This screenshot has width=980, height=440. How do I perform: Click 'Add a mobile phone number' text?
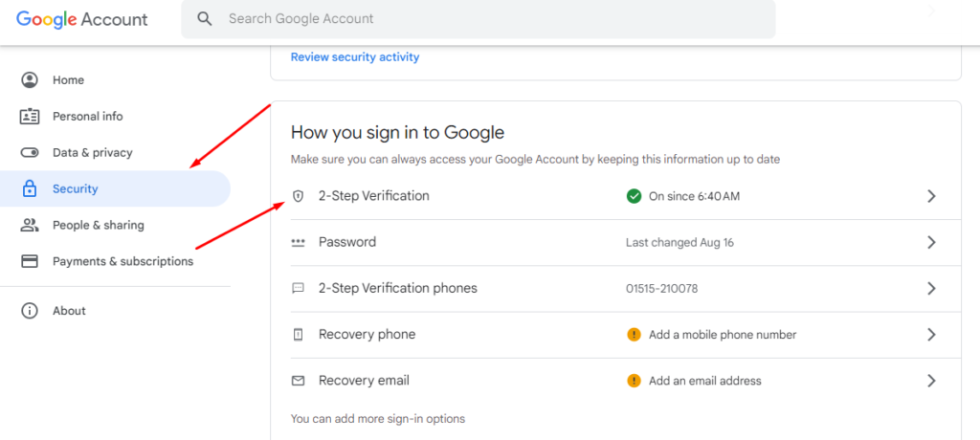723,335
